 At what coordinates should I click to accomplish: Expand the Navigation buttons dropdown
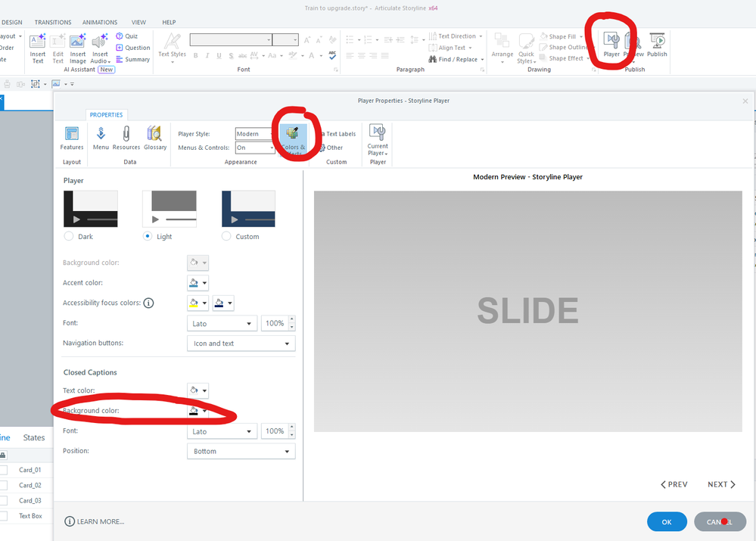click(241, 344)
